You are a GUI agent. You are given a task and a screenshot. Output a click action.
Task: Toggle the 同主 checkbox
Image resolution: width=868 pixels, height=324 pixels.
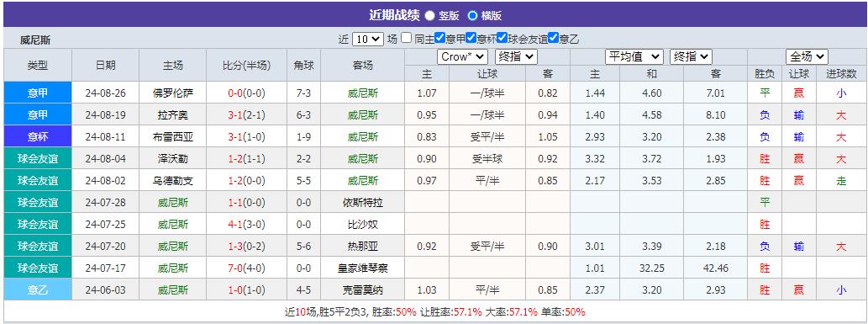coord(407,38)
